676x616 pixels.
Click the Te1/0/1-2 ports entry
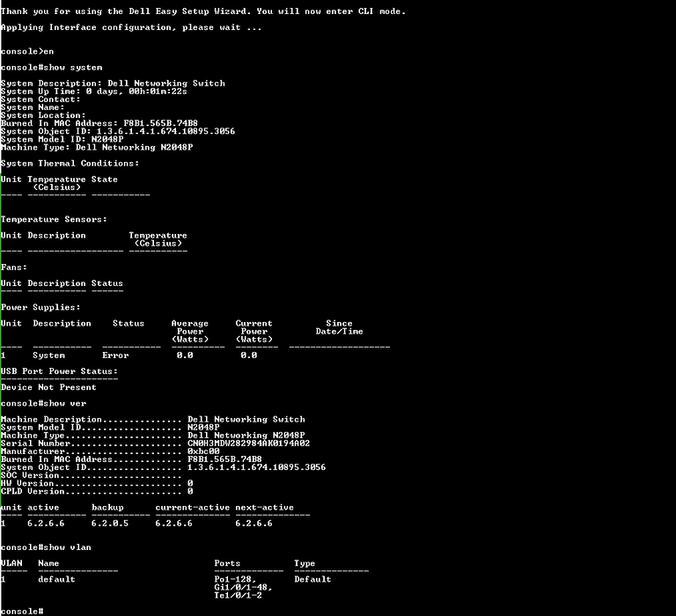tap(238, 595)
